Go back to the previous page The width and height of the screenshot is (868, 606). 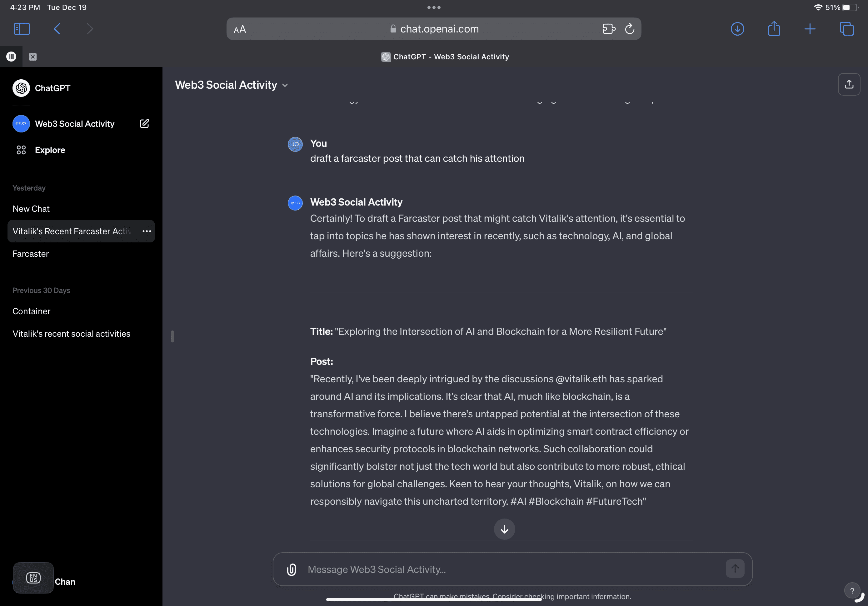57,29
